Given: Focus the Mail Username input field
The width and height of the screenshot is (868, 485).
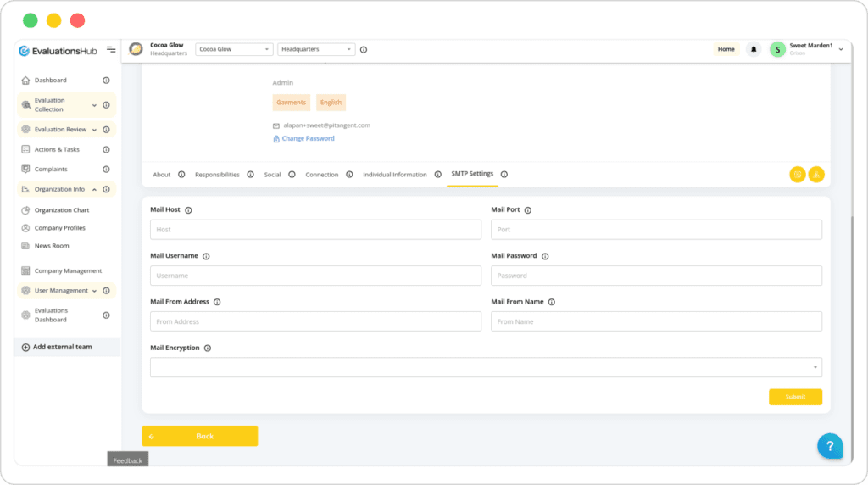Looking at the screenshot, I should 315,276.
